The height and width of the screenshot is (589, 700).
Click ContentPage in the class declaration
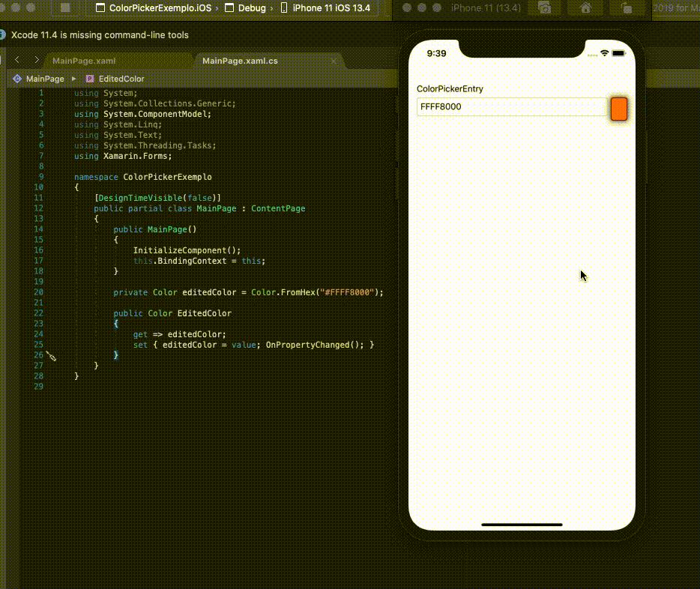pyautogui.click(x=278, y=208)
